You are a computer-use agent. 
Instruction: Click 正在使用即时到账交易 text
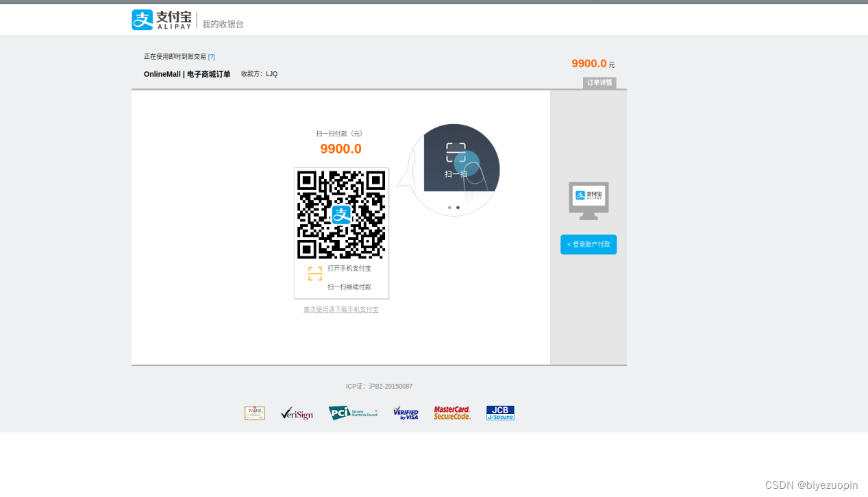(175, 57)
